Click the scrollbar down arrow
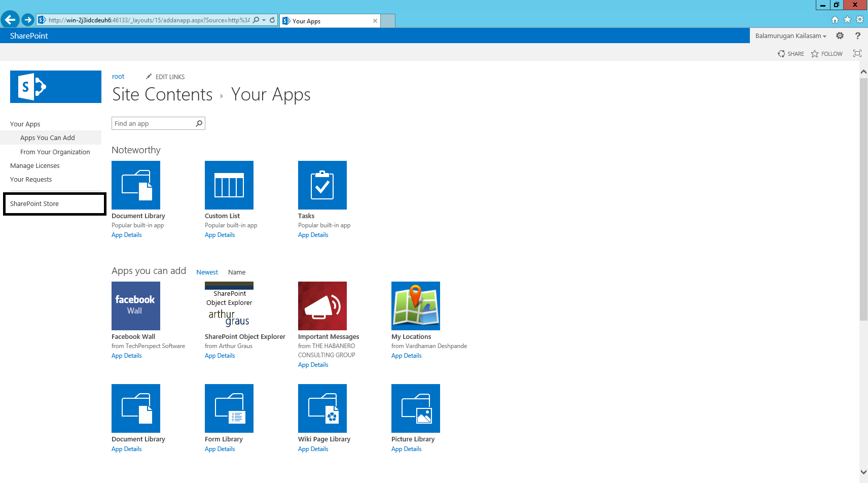The width and height of the screenshot is (868, 483). 863,472
